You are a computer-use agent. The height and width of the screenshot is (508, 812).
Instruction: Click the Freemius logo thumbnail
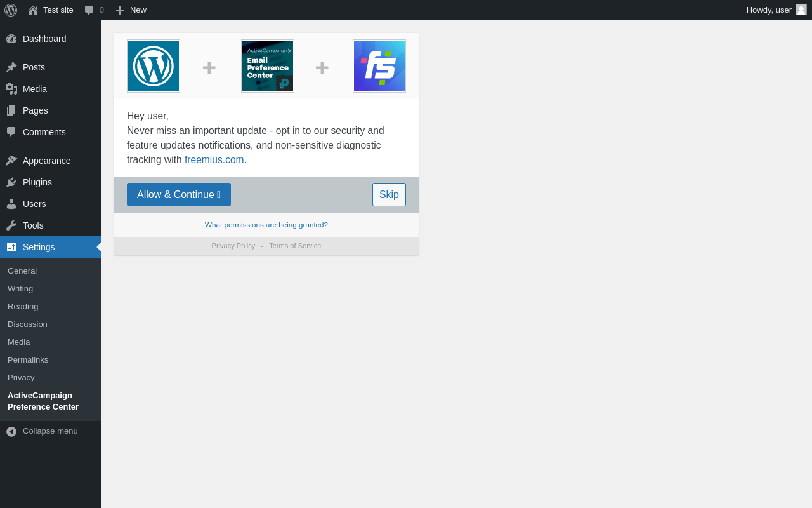click(x=379, y=66)
